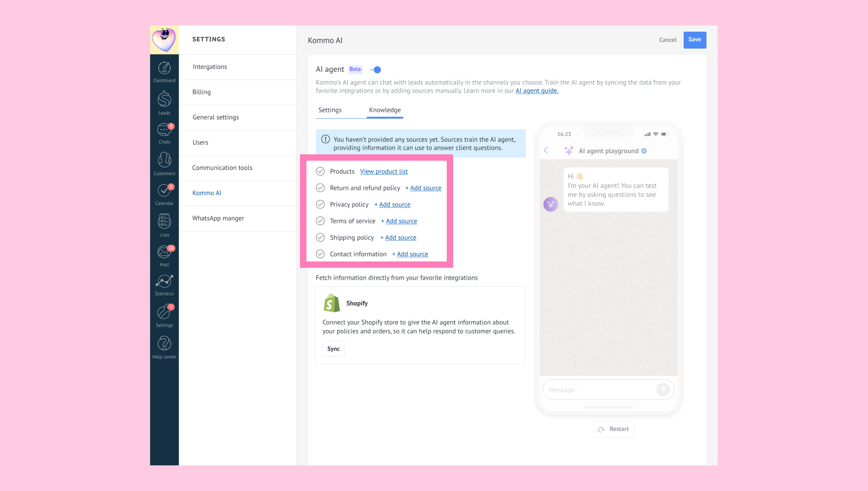868x491 pixels.
Task: Check the Return and refund policy circle
Action: (x=320, y=188)
